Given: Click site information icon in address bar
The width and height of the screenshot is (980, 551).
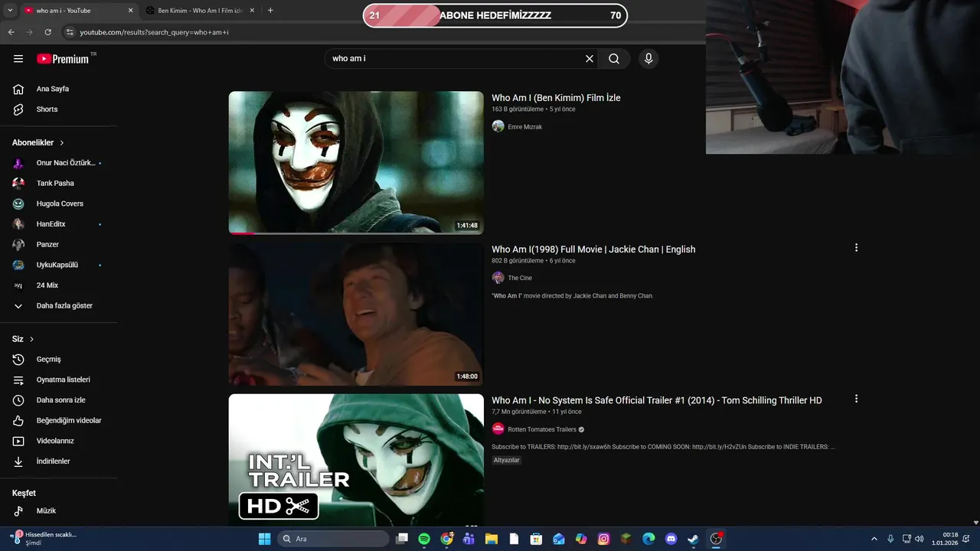Looking at the screenshot, I should [69, 32].
